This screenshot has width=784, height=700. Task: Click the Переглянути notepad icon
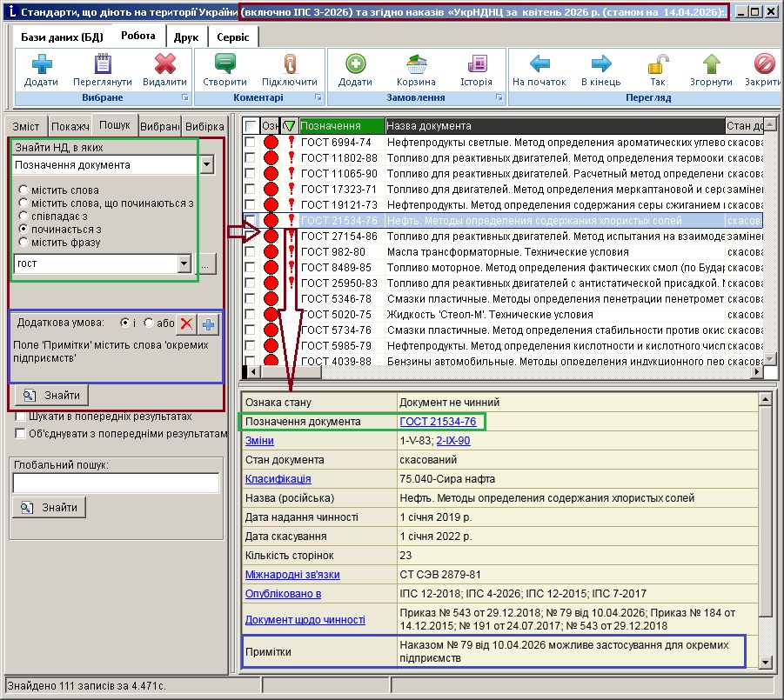click(103, 64)
